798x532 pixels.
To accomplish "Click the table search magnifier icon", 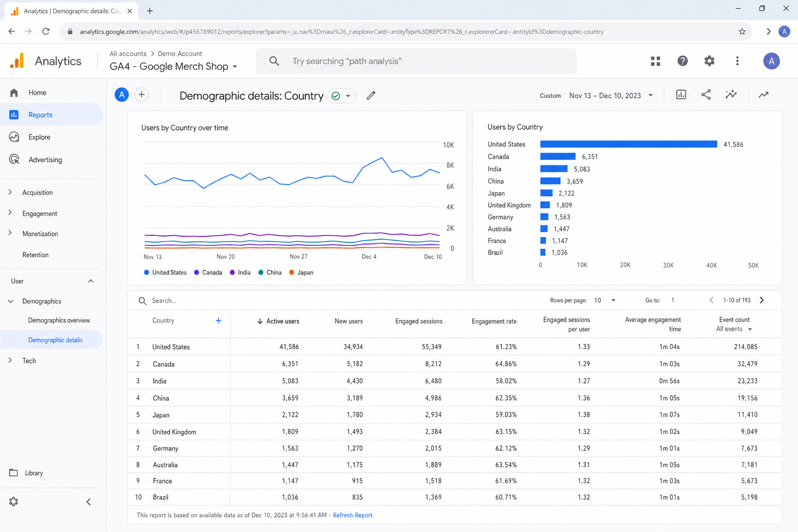I will coord(142,301).
